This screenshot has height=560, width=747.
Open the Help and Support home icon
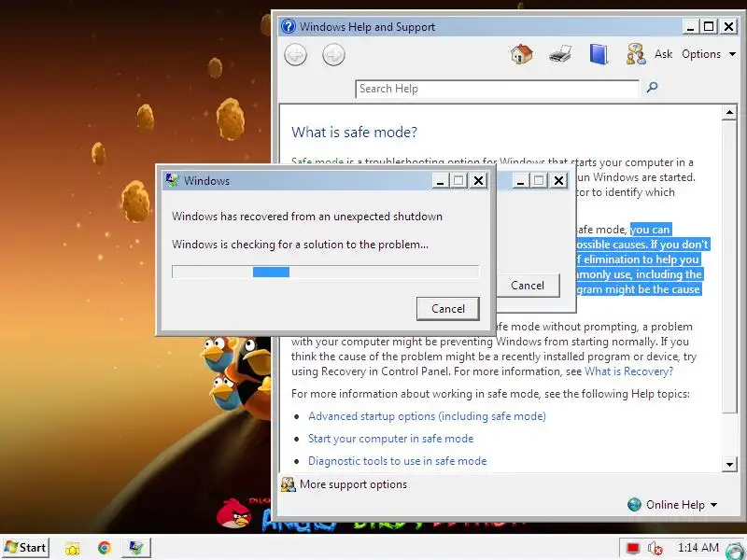point(522,54)
